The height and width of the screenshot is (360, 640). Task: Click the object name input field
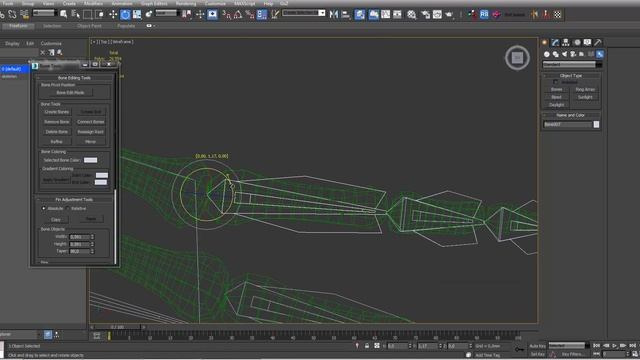pyautogui.click(x=567, y=124)
